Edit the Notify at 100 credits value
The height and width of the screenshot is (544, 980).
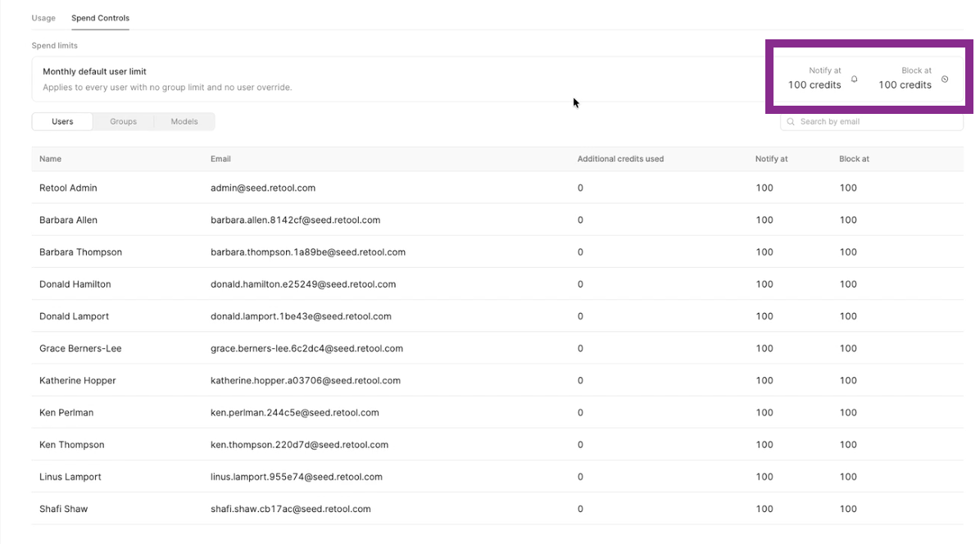point(814,85)
